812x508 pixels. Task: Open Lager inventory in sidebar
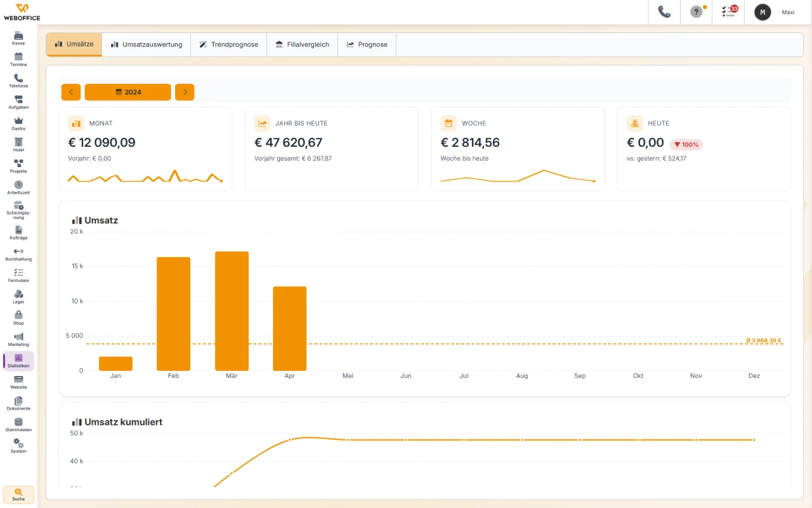coord(18,297)
